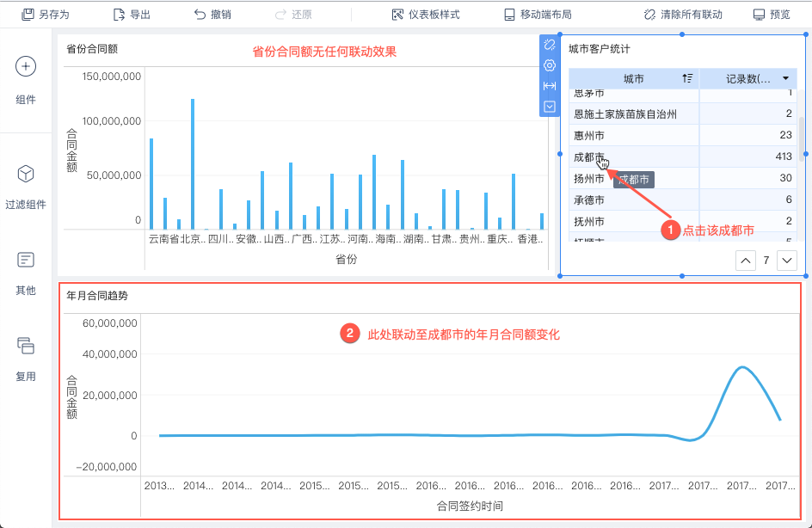Click the 香港 x-axis label
Screen dimensions: 812x528
(530, 239)
